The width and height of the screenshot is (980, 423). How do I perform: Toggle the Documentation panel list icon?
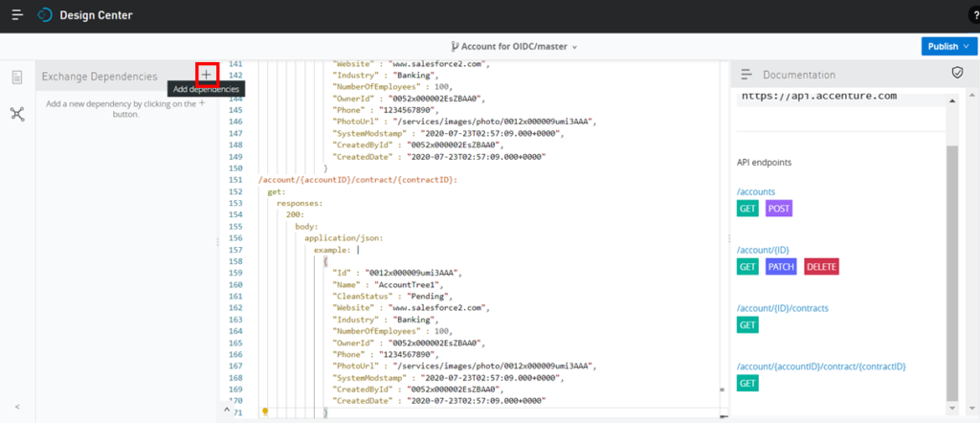pyautogui.click(x=746, y=75)
